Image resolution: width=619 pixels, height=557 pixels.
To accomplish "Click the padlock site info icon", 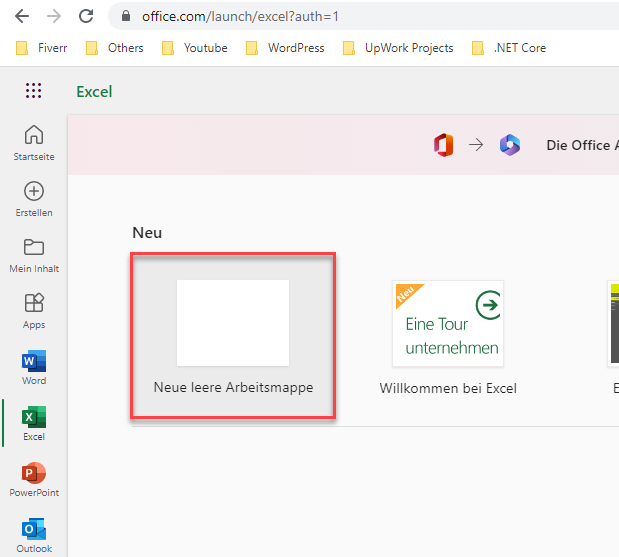I will 126,16.
